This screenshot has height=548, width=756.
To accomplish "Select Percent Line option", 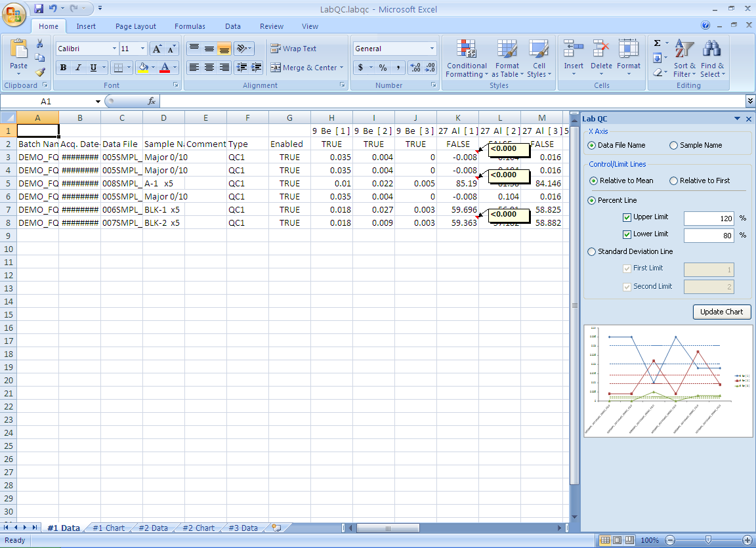I will click(x=591, y=201).
